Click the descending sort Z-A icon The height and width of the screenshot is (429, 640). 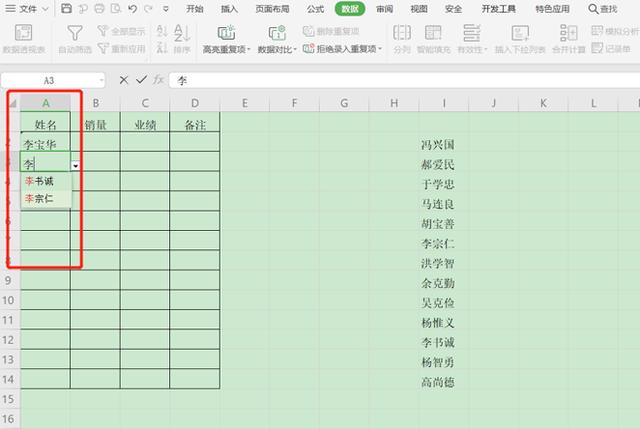pos(162,48)
